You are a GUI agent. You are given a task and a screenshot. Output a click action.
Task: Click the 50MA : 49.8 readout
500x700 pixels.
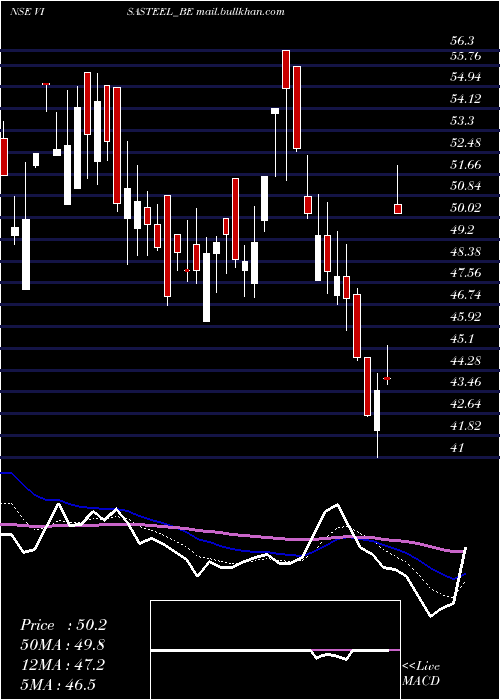pos(63,645)
